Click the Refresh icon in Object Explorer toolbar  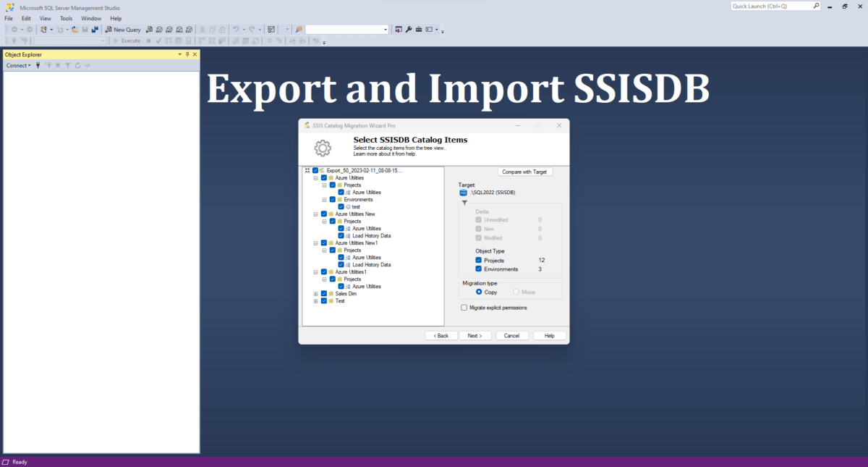click(77, 64)
